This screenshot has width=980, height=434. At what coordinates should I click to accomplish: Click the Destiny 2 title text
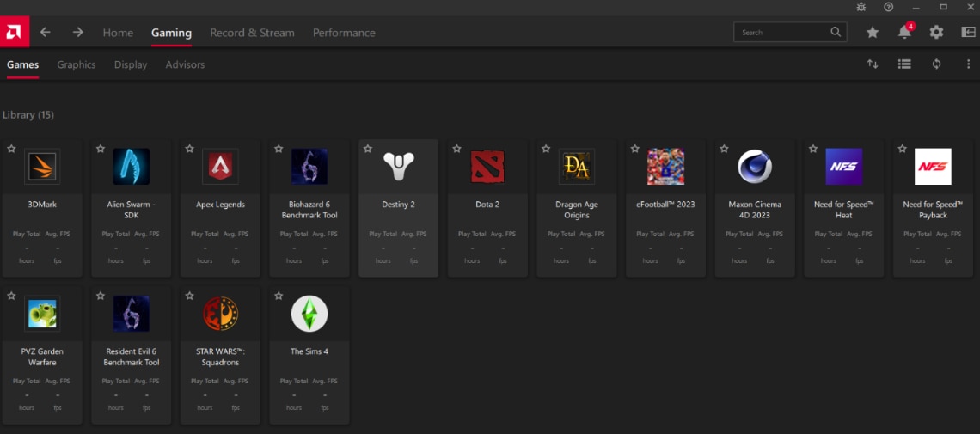pyautogui.click(x=399, y=205)
